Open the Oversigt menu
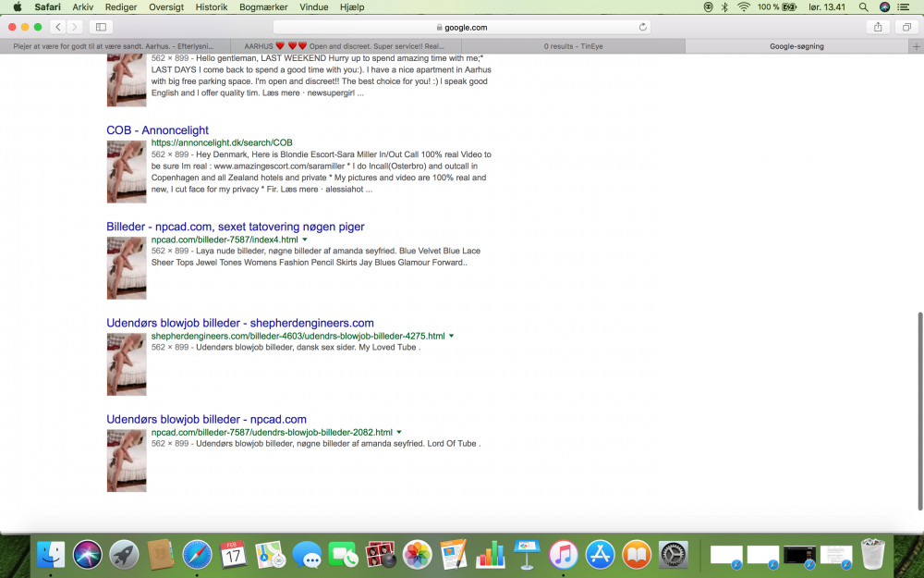924x578 pixels. (x=166, y=7)
